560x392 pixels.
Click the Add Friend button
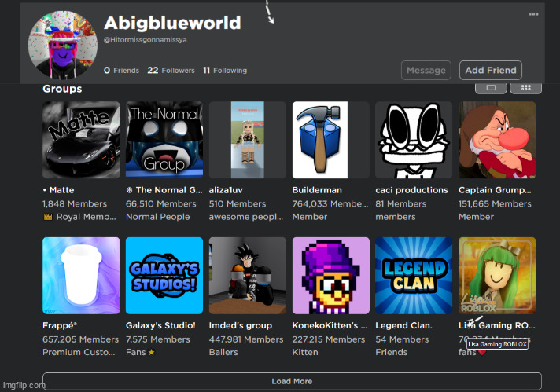click(491, 70)
